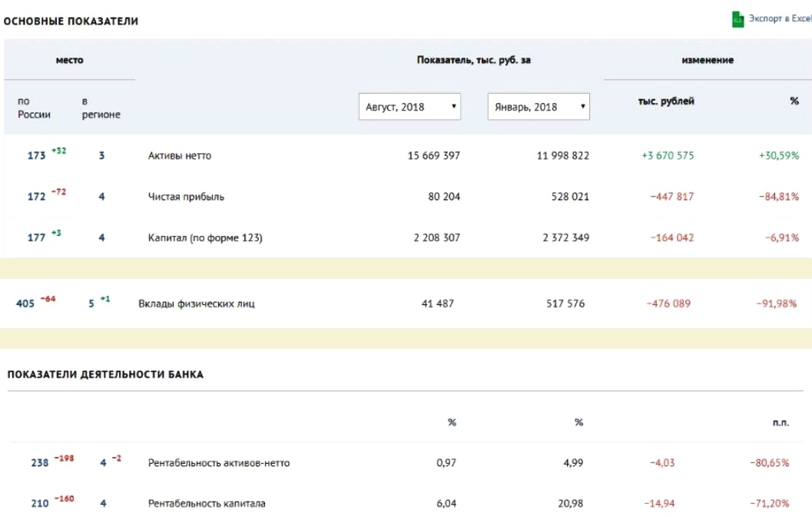Click the value 6,04
812x517 pixels.
(446, 503)
